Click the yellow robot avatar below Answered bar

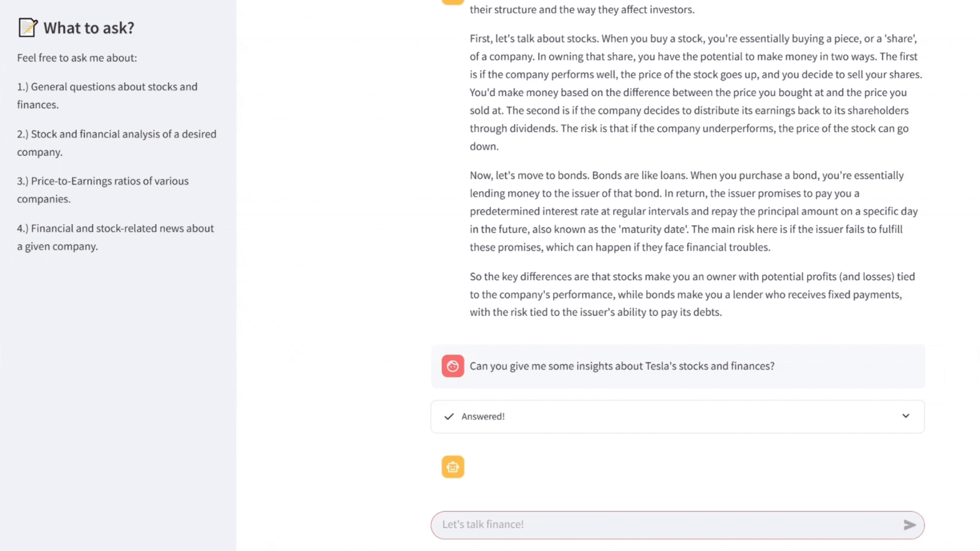pos(452,467)
